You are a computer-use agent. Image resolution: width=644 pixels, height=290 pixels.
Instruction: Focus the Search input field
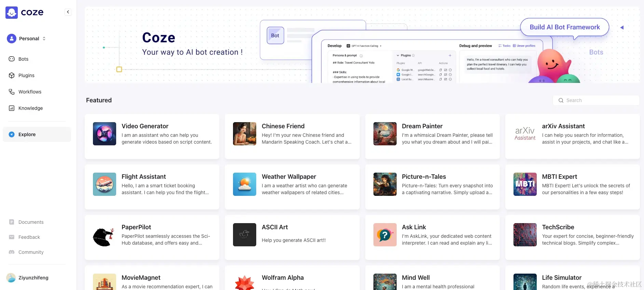(596, 100)
